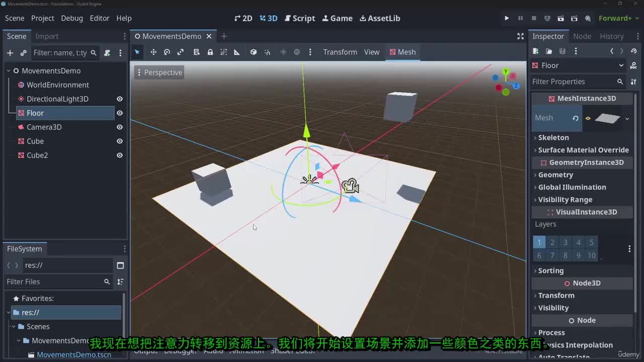Toggle visibility of Floor node
Image resolution: width=644 pixels, height=362 pixels.
120,113
